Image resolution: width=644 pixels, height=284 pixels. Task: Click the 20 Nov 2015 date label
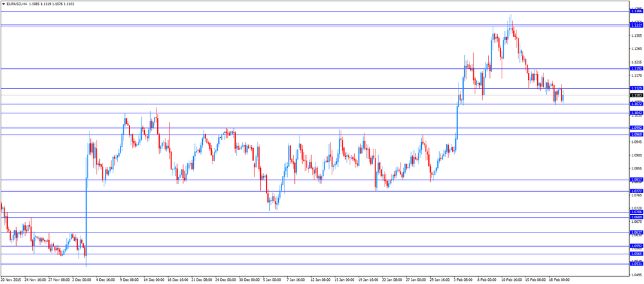(x=11, y=279)
